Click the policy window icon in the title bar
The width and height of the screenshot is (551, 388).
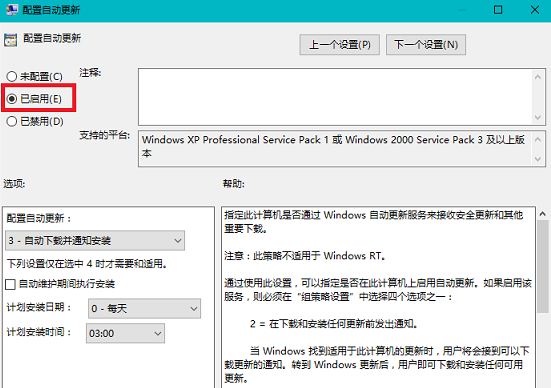coord(12,9)
